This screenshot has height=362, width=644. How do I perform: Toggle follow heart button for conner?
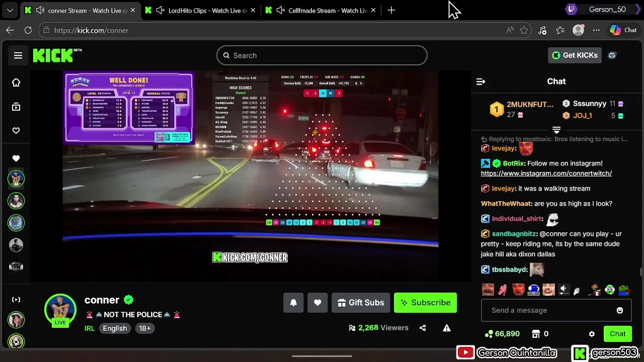coord(317,303)
